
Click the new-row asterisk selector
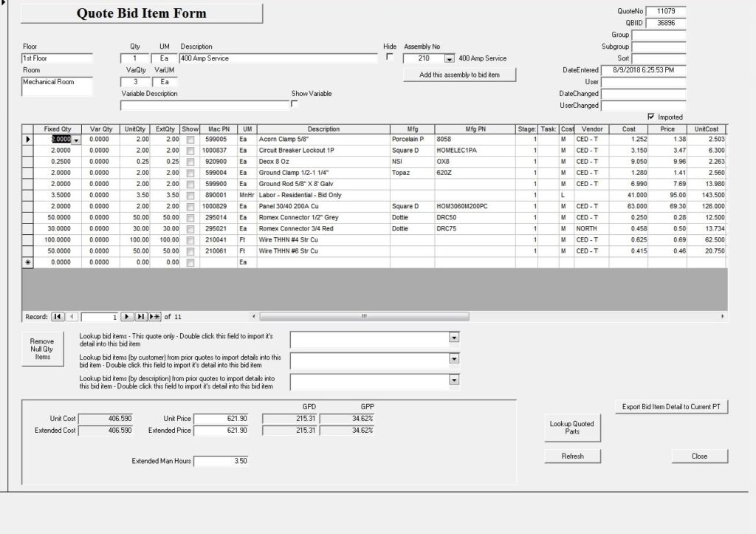pyautogui.click(x=28, y=262)
